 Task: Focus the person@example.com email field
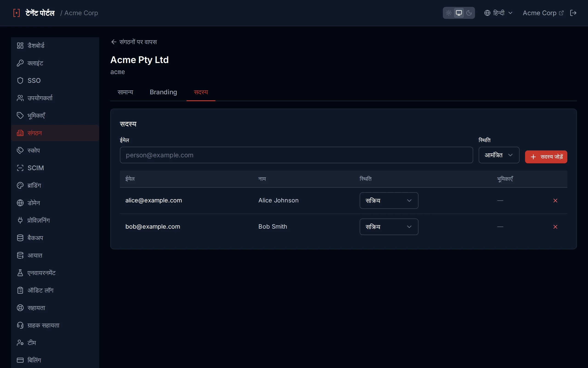pos(296,155)
